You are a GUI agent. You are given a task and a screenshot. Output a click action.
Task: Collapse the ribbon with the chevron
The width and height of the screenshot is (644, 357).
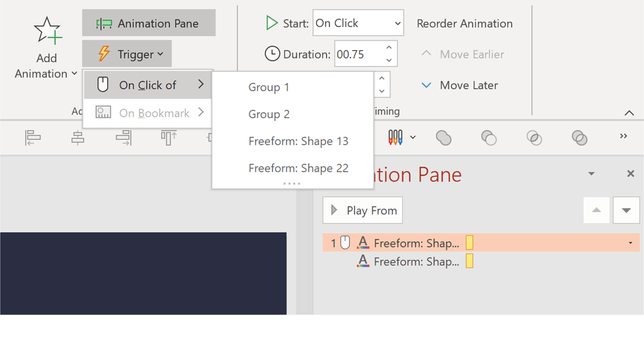629,113
